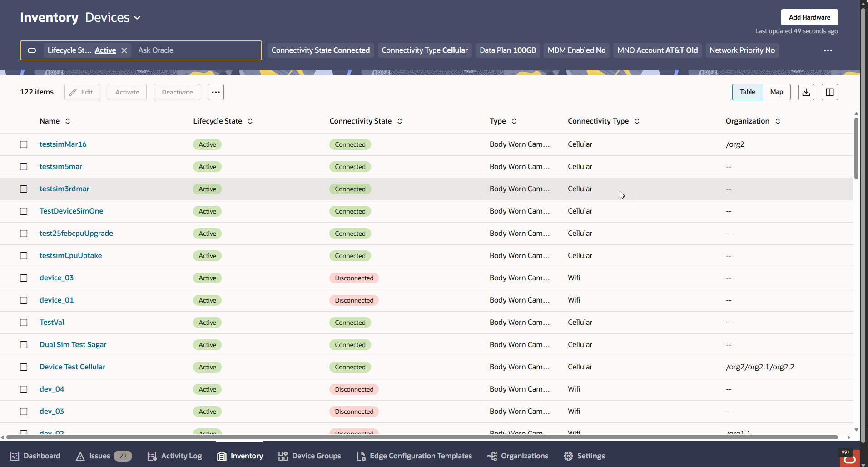Click the Issues warning triangle icon
Image resolution: width=868 pixels, height=467 pixels.
(x=80, y=456)
